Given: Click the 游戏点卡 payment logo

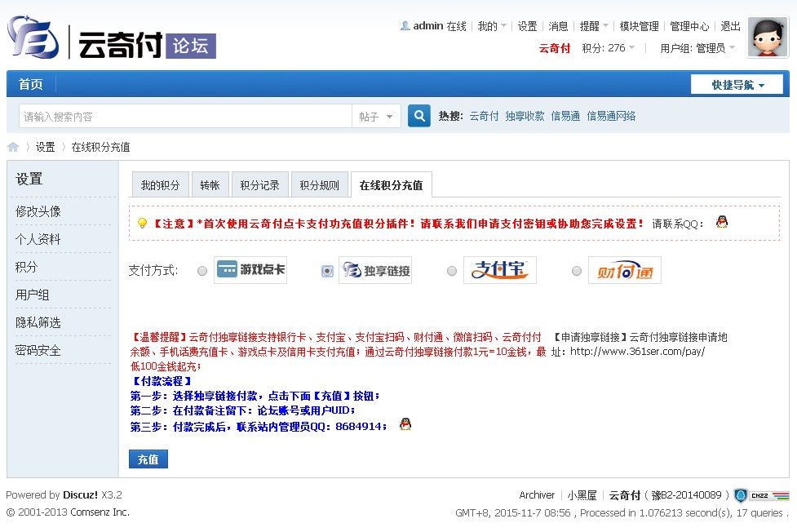Looking at the screenshot, I should (x=250, y=269).
